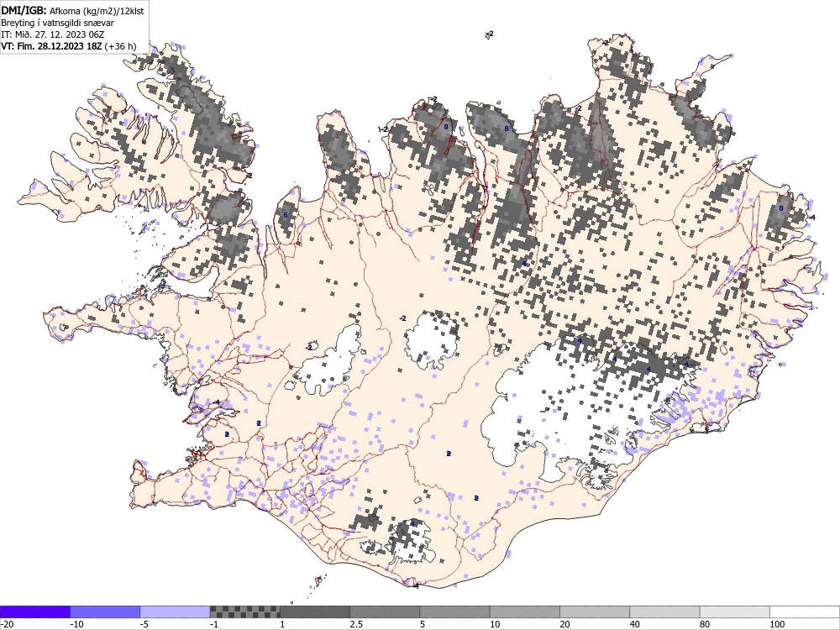This screenshot has width=840, height=630.
Task: Select the darkest gray 1 to 2.5 legend swatch
Action: click(x=315, y=612)
